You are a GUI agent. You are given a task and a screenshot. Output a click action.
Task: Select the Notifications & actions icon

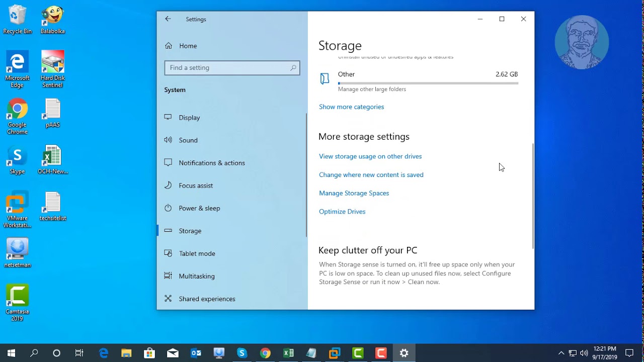pos(168,162)
